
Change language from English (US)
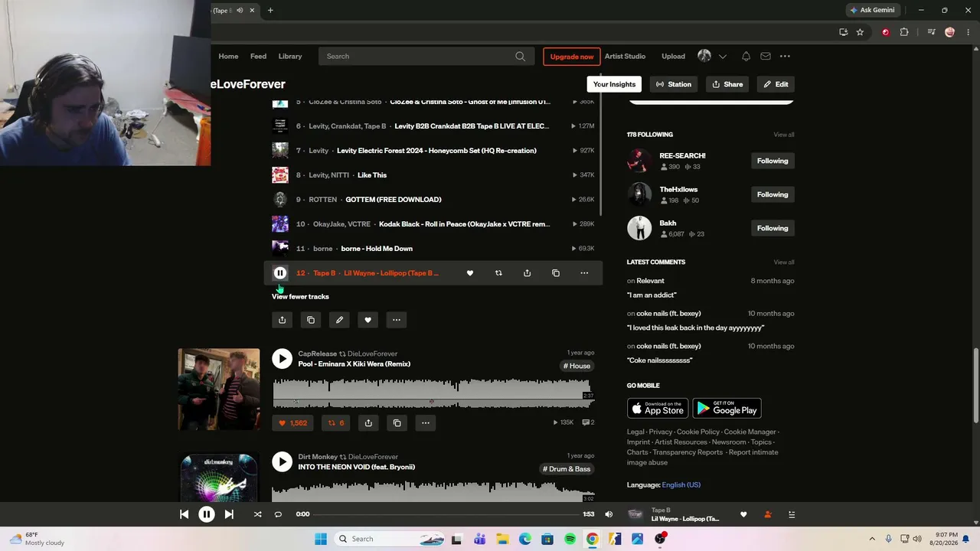point(681,485)
